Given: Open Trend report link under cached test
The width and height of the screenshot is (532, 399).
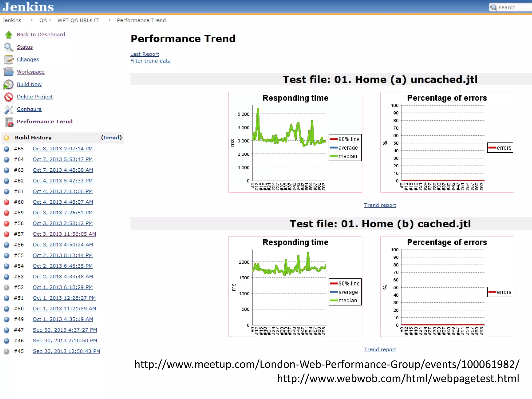Looking at the screenshot, I should pos(380,350).
